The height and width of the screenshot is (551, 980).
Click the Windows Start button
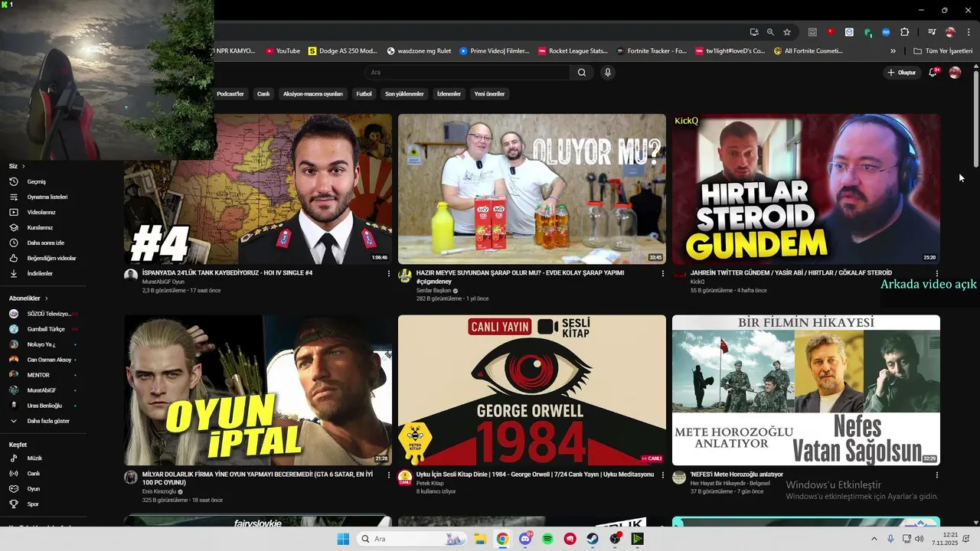pos(343,539)
